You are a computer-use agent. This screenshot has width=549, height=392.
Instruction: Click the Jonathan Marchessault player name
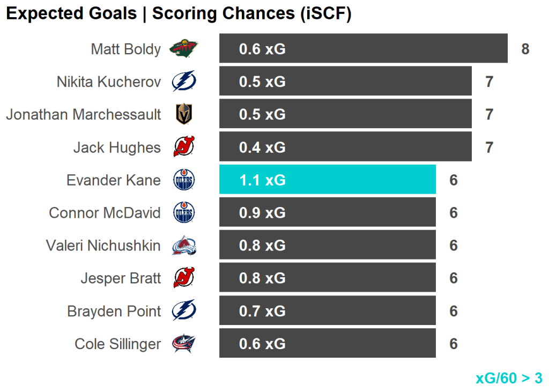(83, 115)
